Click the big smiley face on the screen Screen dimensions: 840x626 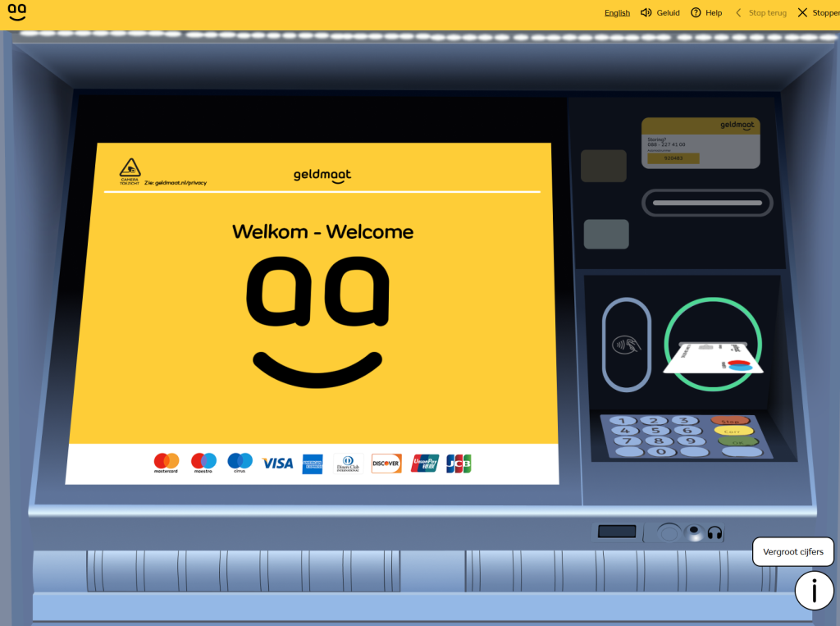coord(317,322)
